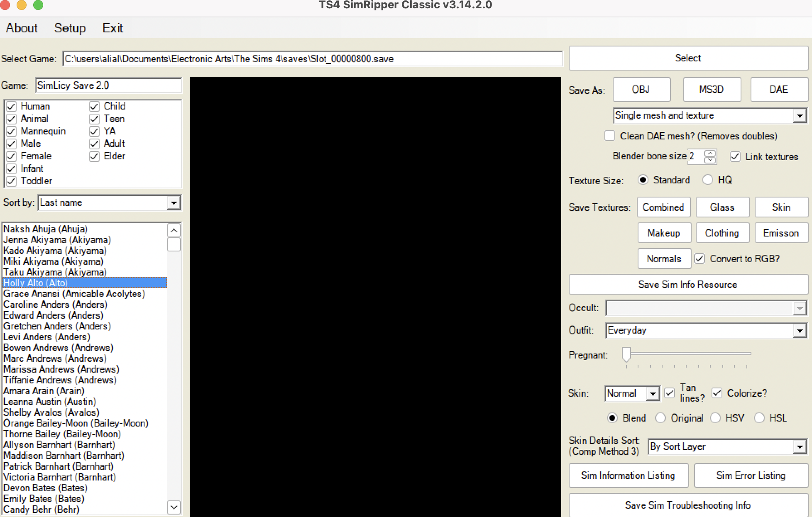The height and width of the screenshot is (517, 812).
Task: Open the Sort by dropdown
Action: pos(173,202)
